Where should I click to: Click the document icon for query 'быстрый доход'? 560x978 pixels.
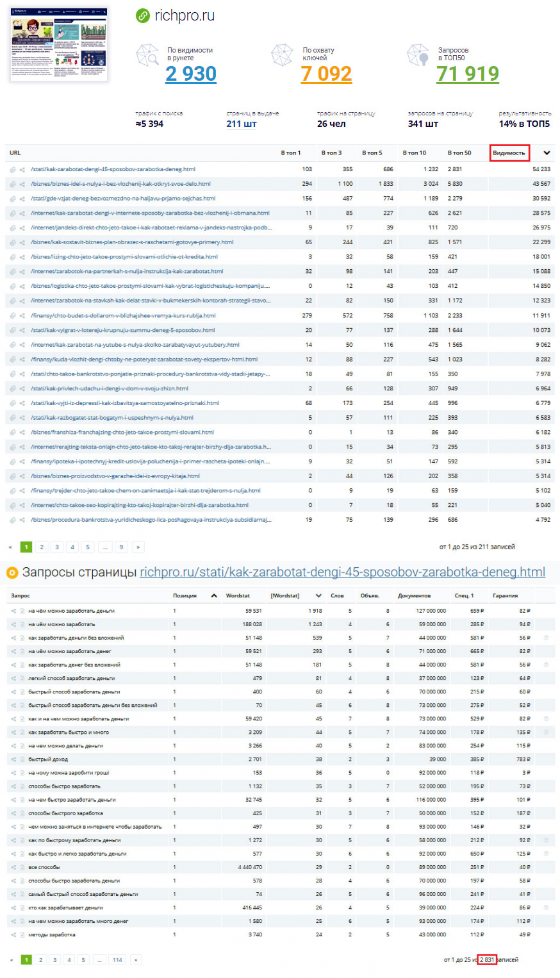click(x=22, y=759)
